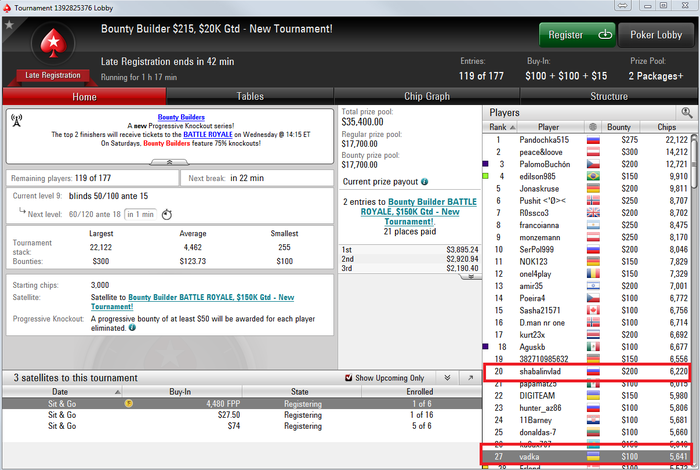Select player shabalinvlad in list
The image size is (700, 470).
click(x=587, y=371)
